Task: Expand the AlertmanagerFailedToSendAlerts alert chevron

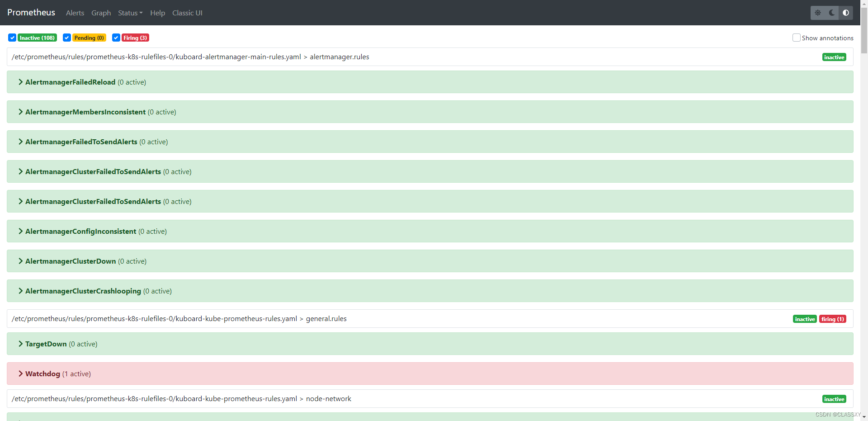Action: [20, 142]
